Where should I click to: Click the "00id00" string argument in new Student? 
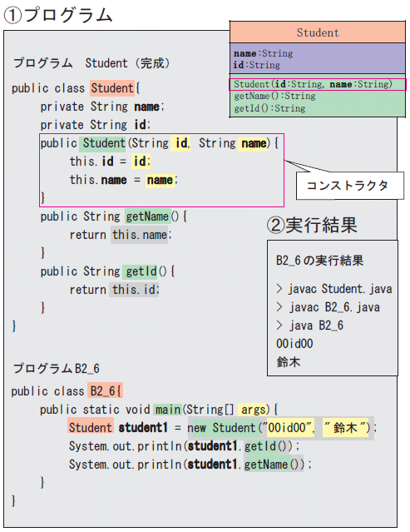(290, 428)
